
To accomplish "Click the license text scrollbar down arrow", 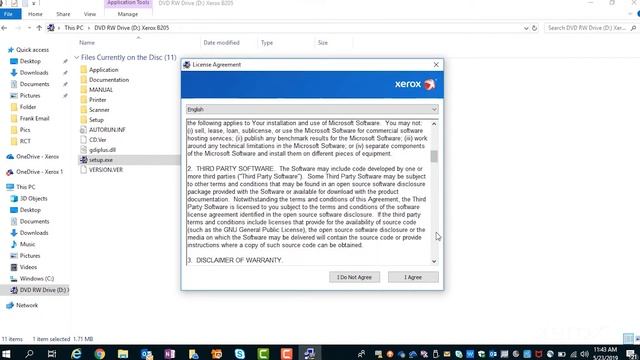I will click(434, 261).
